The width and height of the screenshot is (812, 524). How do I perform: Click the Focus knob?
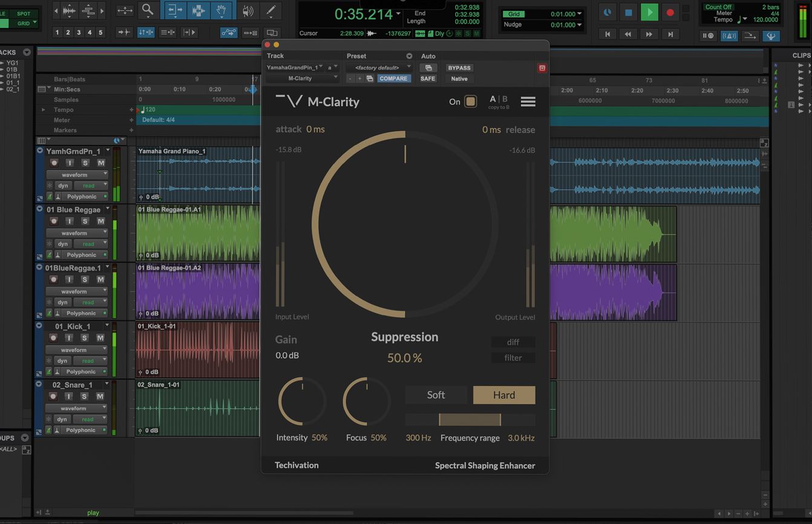click(367, 401)
